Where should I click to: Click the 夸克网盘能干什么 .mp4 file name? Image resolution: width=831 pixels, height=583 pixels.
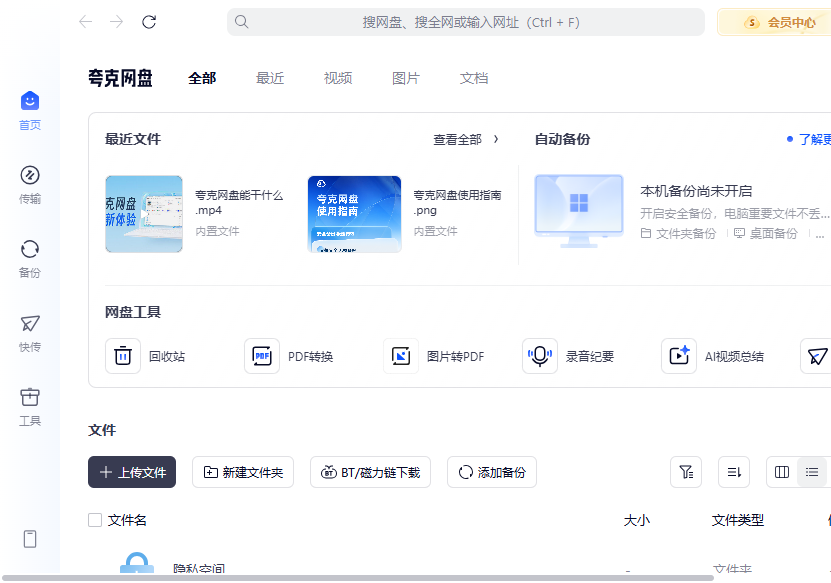(x=239, y=202)
